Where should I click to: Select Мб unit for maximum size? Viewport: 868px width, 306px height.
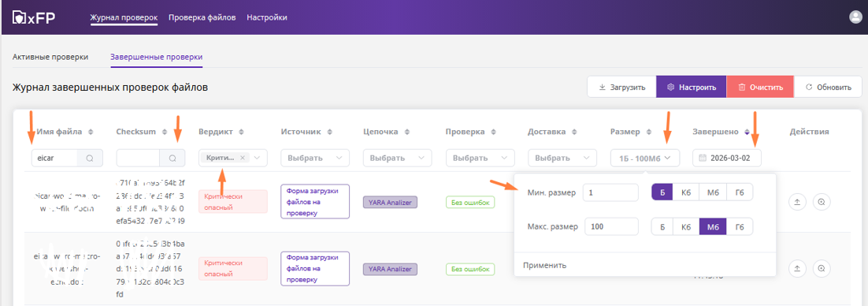tap(713, 226)
